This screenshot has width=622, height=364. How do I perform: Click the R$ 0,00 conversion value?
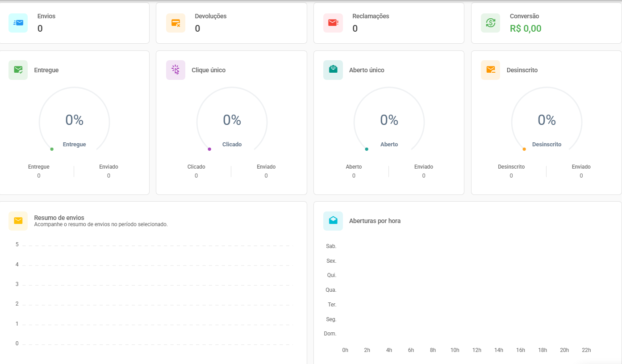(x=526, y=29)
